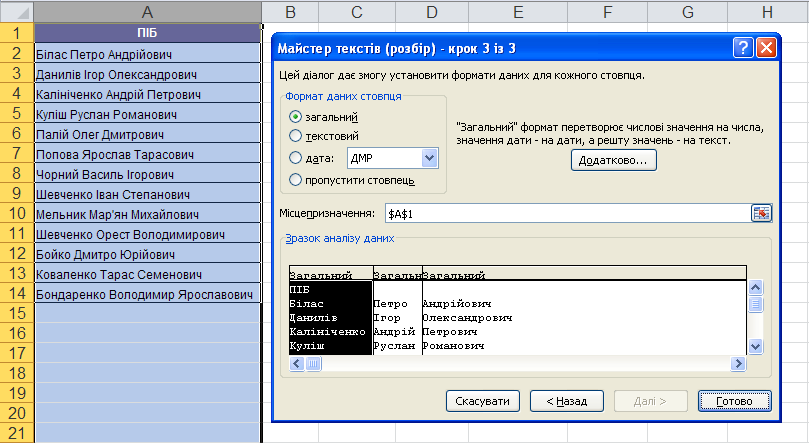Cancel the wizard with 'Скасувати'
This screenshot has height=443, width=809.
point(483,401)
